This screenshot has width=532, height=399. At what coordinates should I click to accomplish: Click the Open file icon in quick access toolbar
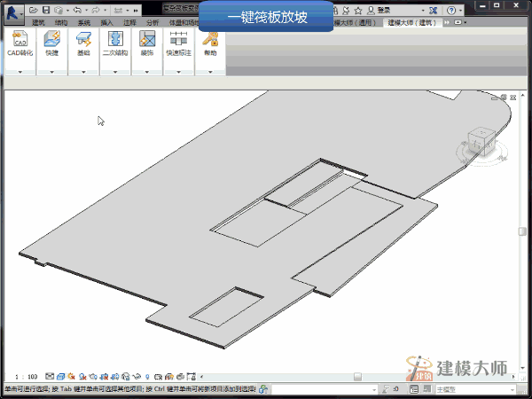(x=34, y=10)
